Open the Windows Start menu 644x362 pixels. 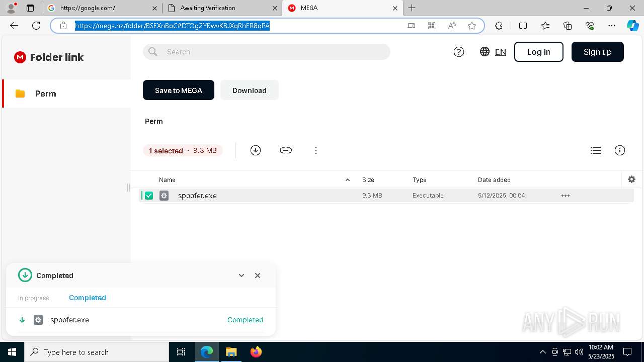pos(12,352)
